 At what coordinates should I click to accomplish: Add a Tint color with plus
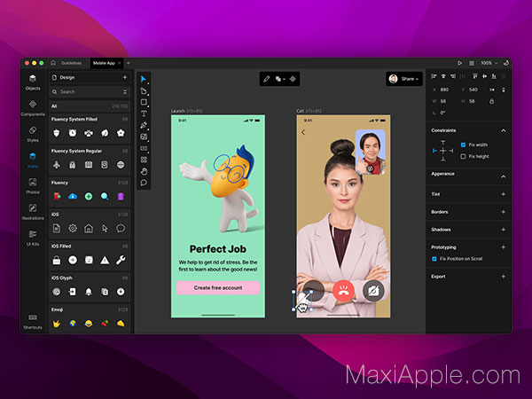[504, 194]
